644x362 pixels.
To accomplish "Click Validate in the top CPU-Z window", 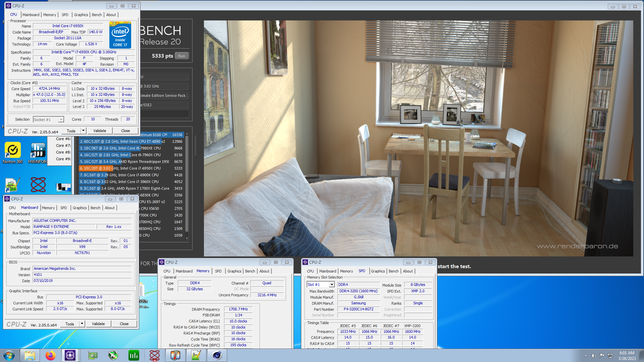I will [100, 131].
